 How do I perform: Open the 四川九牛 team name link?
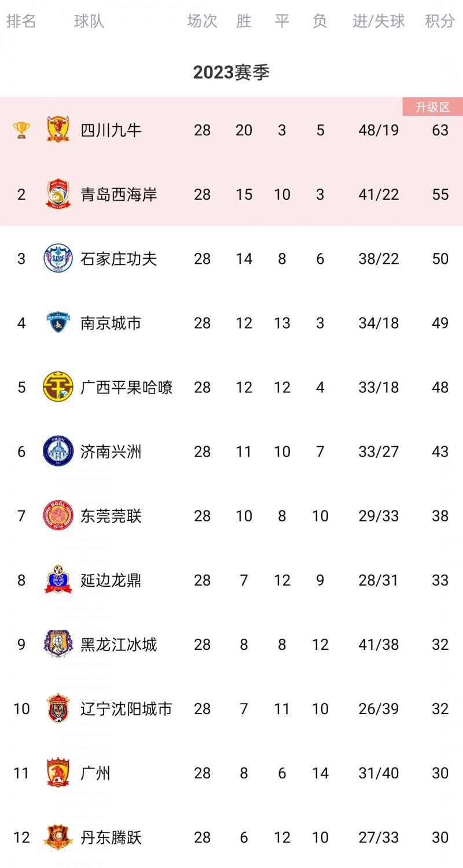pos(111,130)
